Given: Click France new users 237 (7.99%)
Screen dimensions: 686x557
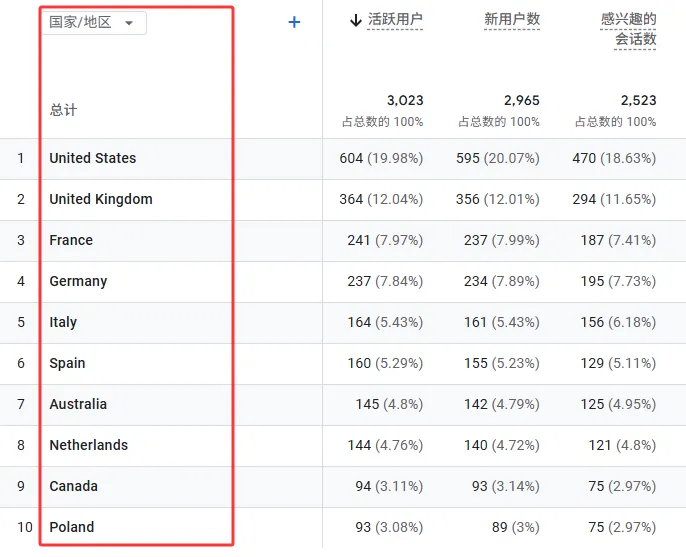Looking at the screenshot, I should (502, 240).
